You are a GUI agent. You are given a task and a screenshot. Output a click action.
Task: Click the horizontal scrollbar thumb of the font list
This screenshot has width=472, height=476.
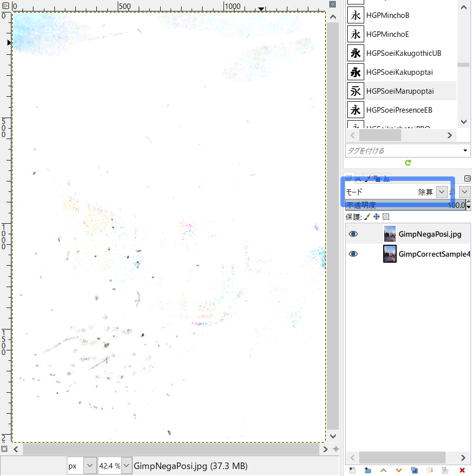coord(380,135)
